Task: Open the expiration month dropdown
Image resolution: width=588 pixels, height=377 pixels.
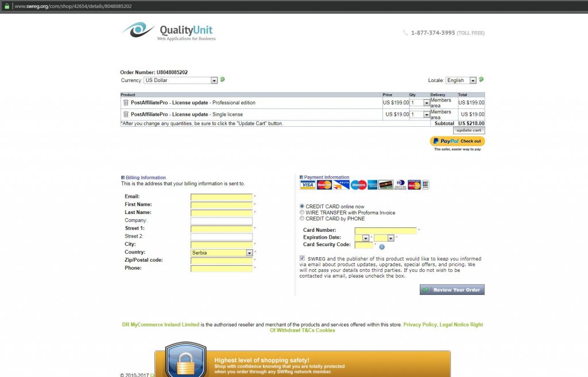Action: pyautogui.click(x=362, y=238)
